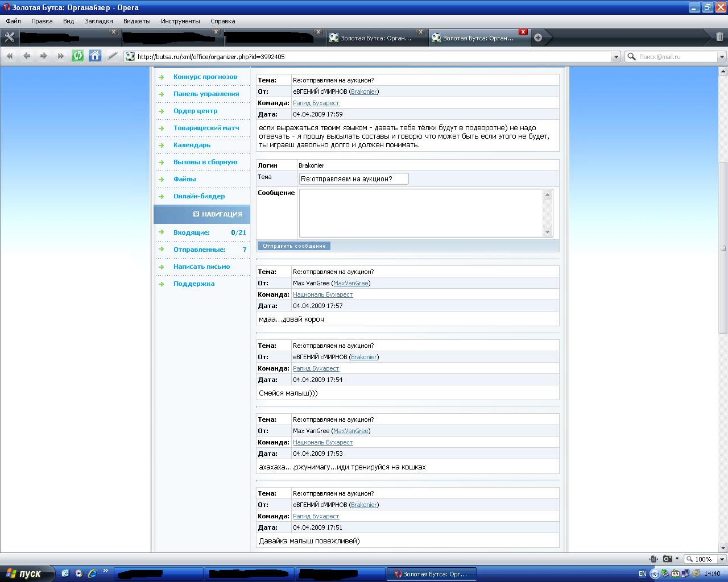This screenshot has height=582, width=728.
Task: Click the forward arrow navigation icon
Action: pos(44,56)
